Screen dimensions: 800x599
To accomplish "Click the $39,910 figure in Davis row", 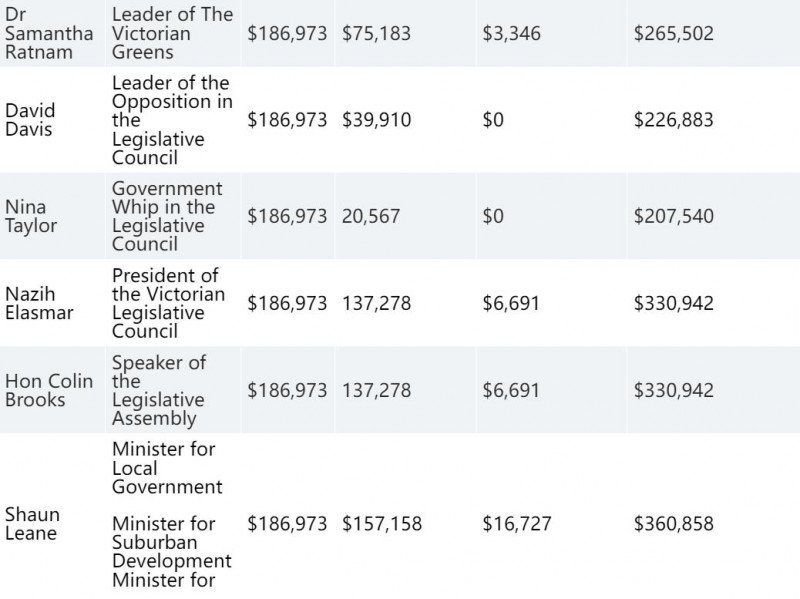I will pos(376,120).
